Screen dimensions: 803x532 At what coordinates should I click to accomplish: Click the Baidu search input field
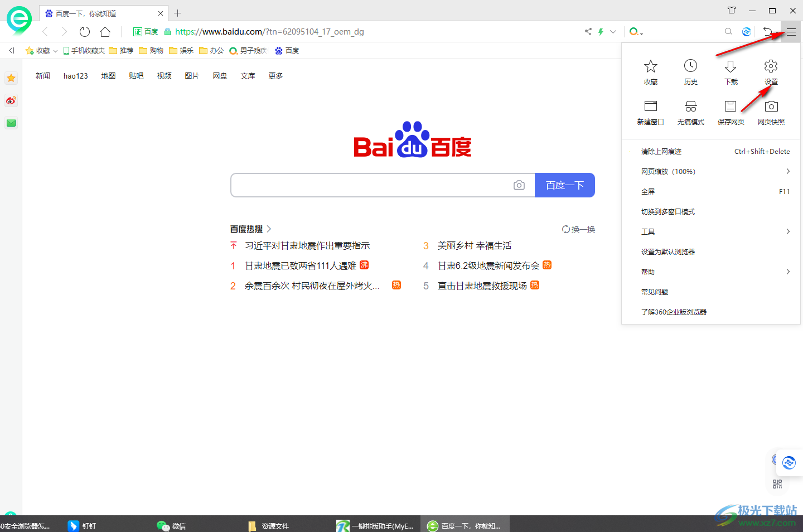click(x=371, y=185)
